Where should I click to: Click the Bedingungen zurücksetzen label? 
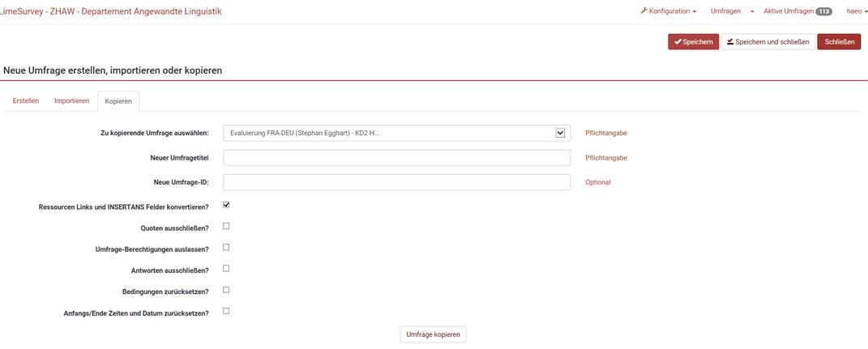pos(165,292)
